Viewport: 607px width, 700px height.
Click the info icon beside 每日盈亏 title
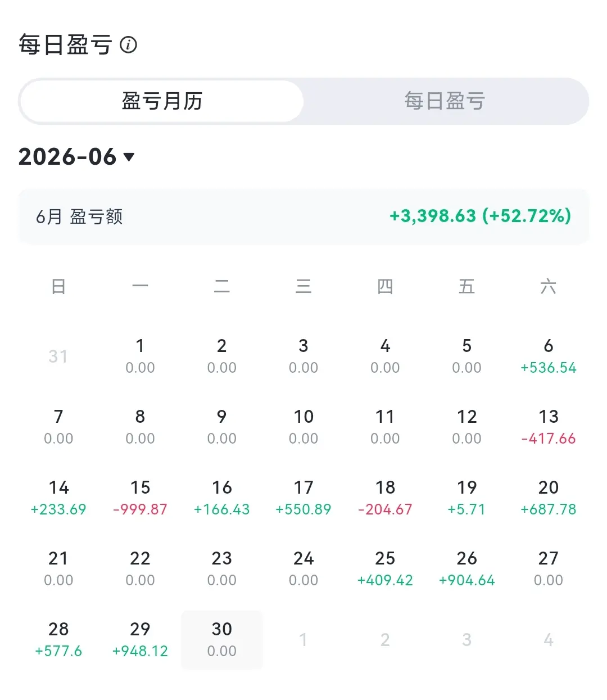coord(128,44)
